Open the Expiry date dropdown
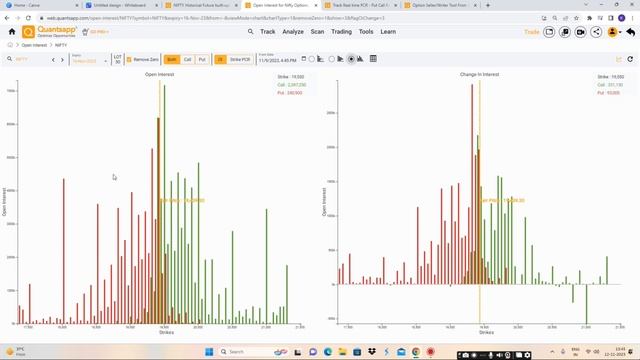 [x=89, y=60]
